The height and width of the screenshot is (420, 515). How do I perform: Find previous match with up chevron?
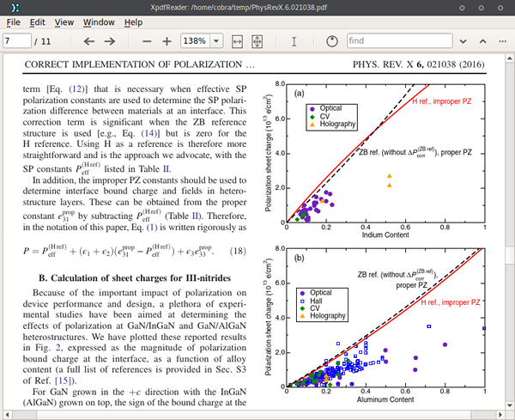click(x=482, y=41)
